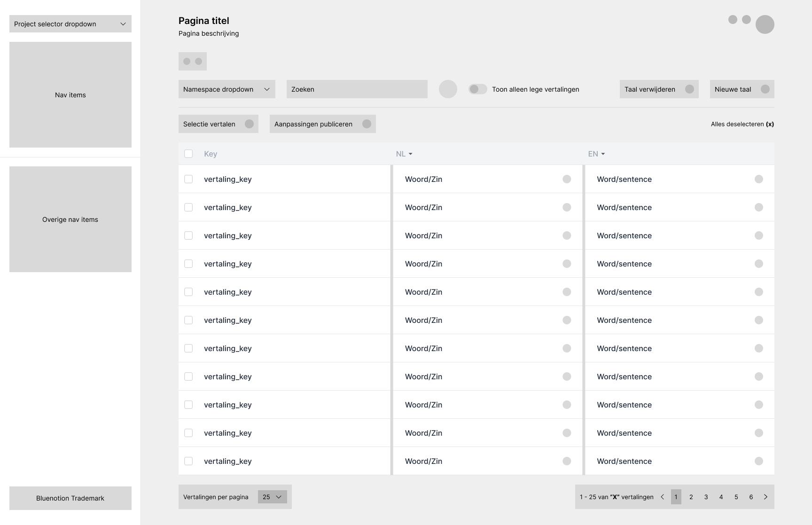Click 'Alles deselecteren (x)' link
The width and height of the screenshot is (812, 525).
tap(742, 124)
